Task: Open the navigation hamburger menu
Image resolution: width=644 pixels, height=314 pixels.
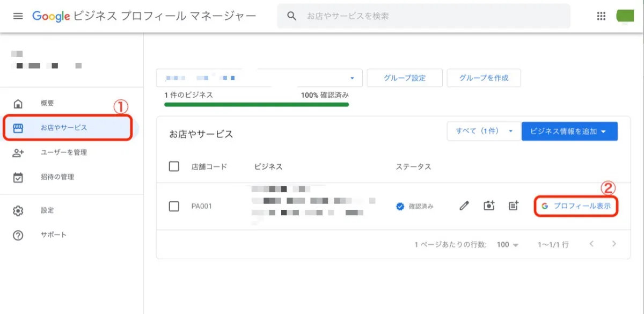Action: coord(18,16)
